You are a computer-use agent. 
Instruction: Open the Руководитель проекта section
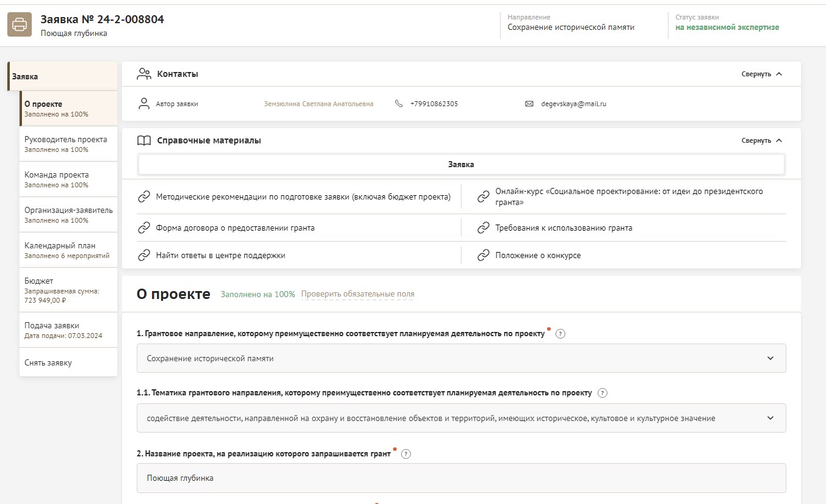68,144
